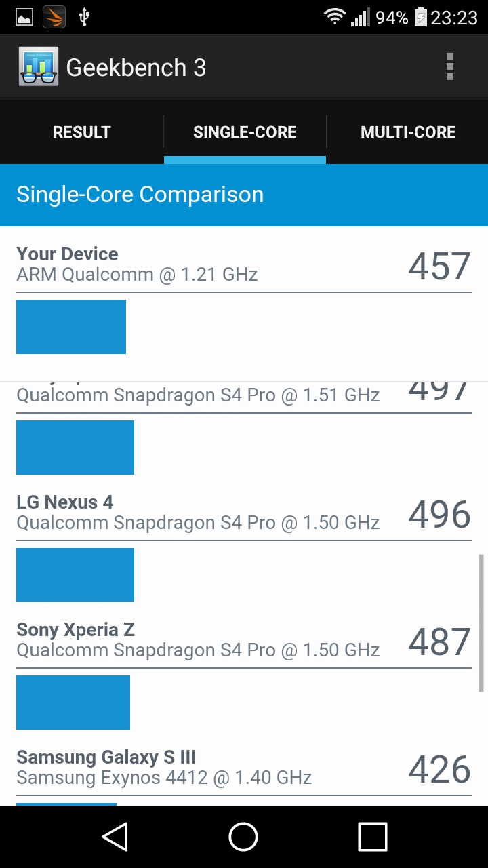Image resolution: width=488 pixels, height=868 pixels.
Task: Open recent apps with square button
Action: tap(372, 837)
